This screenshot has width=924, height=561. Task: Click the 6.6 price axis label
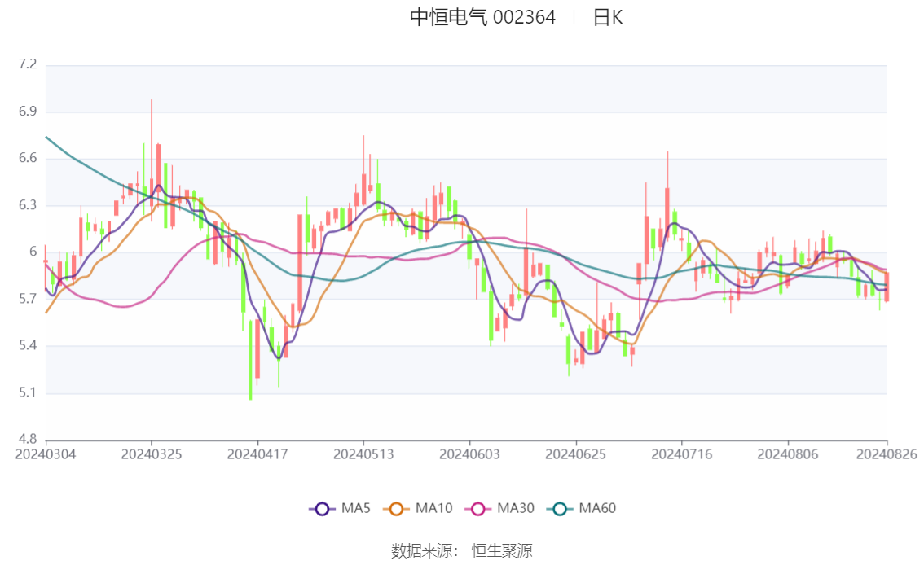click(x=28, y=158)
